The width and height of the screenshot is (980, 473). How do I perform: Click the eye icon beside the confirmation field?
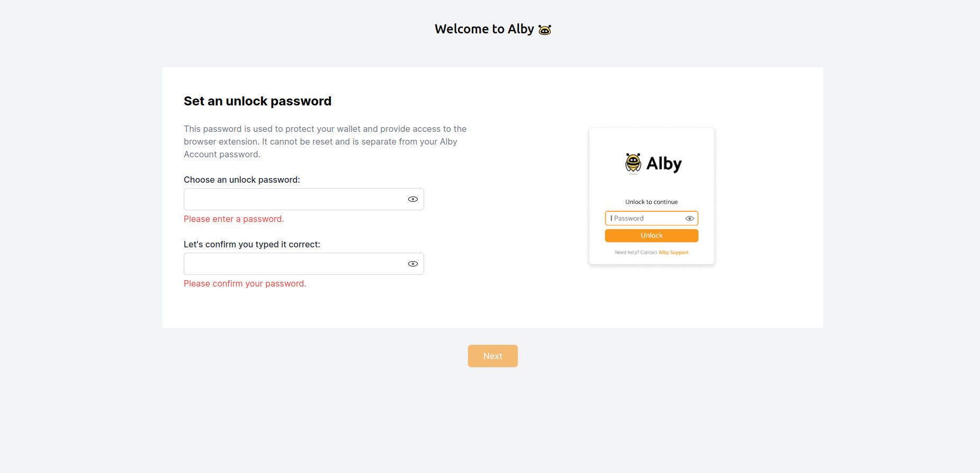coord(412,263)
